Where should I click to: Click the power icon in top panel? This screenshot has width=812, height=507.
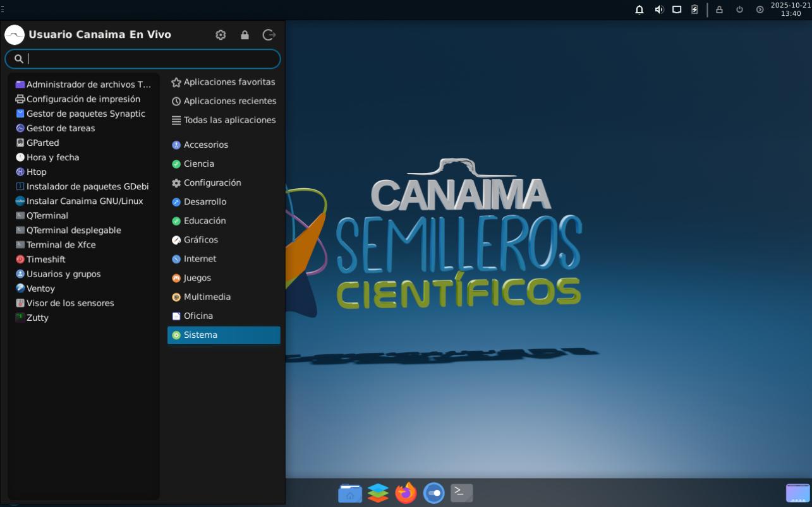click(x=739, y=9)
